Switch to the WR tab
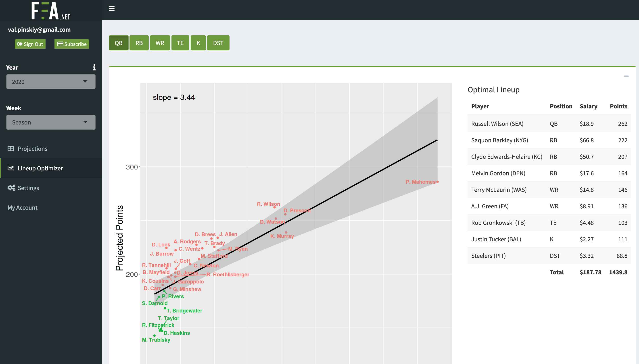The width and height of the screenshot is (639, 364). (x=160, y=43)
